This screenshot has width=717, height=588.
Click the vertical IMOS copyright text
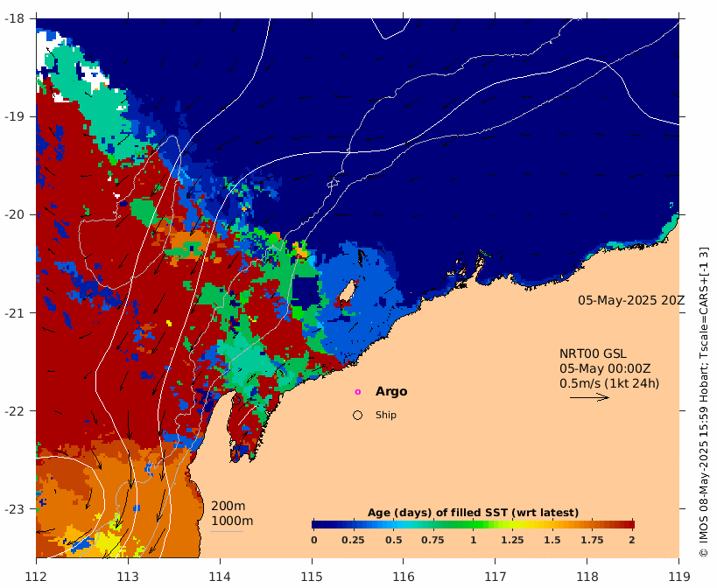point(704,402)
